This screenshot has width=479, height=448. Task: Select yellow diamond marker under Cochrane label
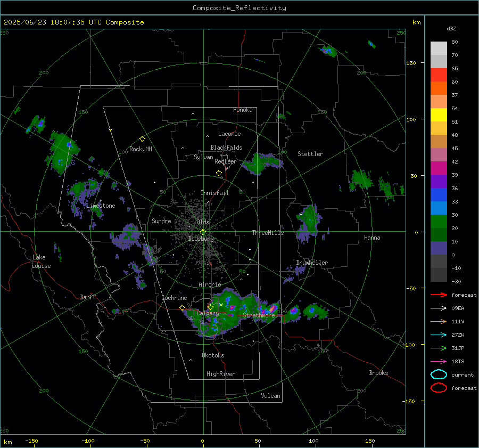[x=182, y=307]
